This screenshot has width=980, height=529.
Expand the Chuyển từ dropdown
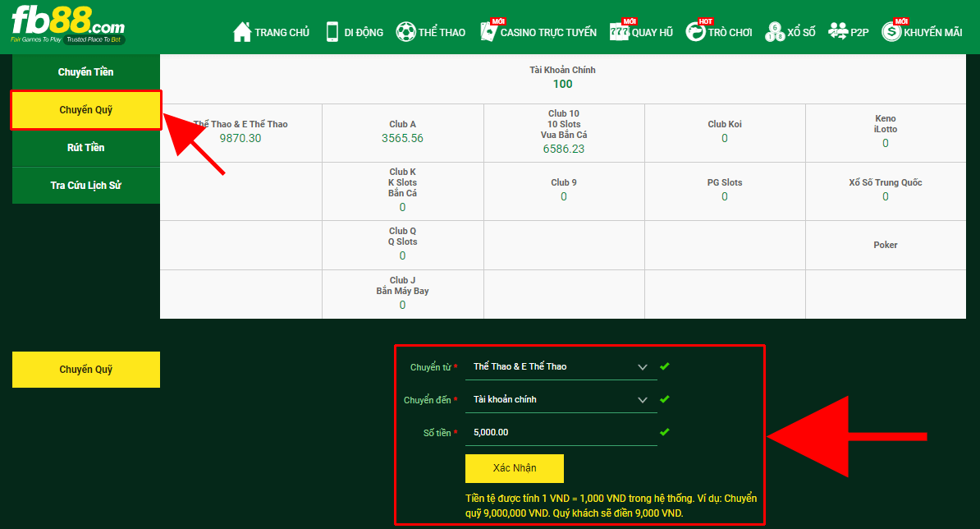click(x=561, y=367)
